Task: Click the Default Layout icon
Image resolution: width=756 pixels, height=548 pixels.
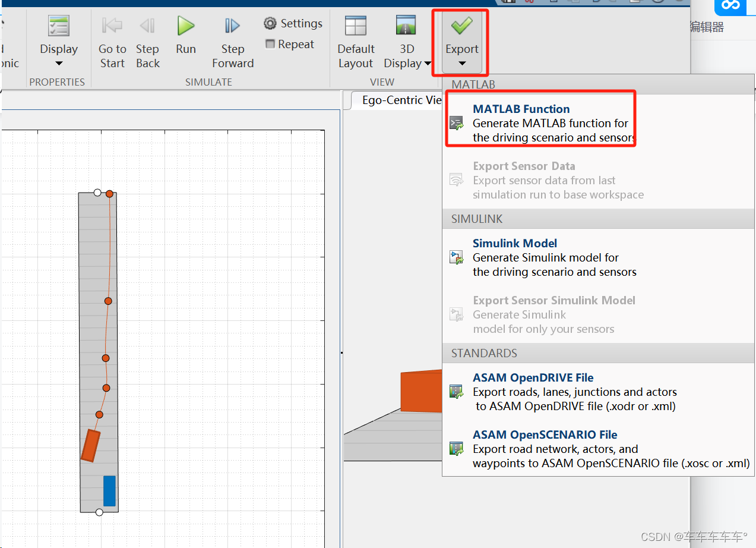Action: pos(356,26)
